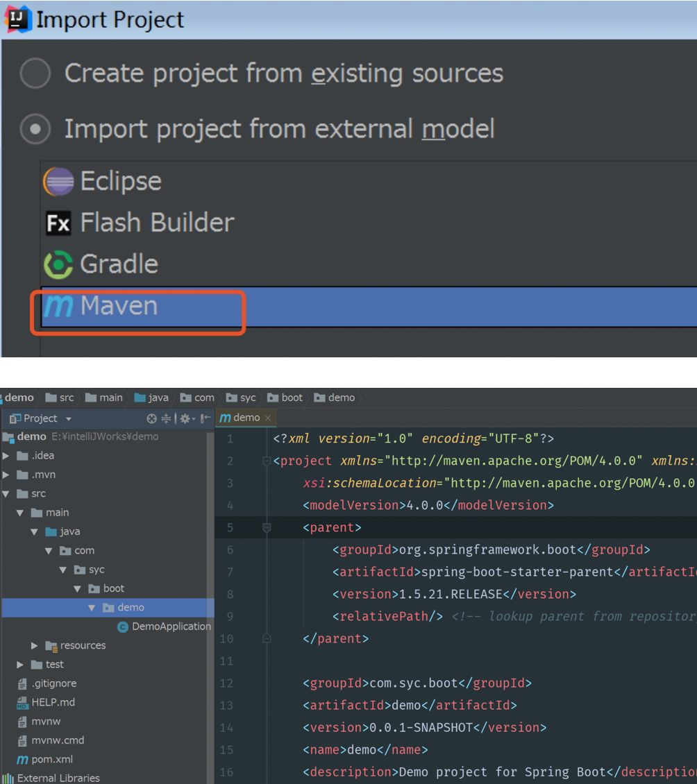
Task: Select Create project from existing sources radio
Action: (35, 73)
